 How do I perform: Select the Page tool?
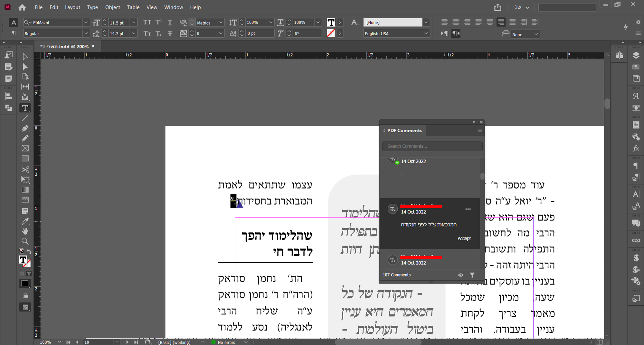[x=25, y=77]
